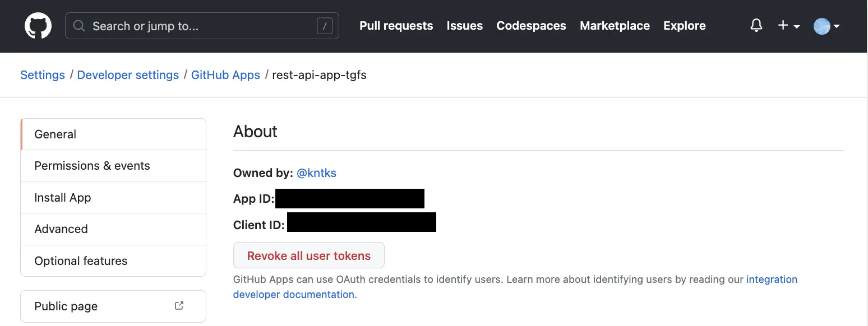Click Revoke all user tokens

point(308,255)
